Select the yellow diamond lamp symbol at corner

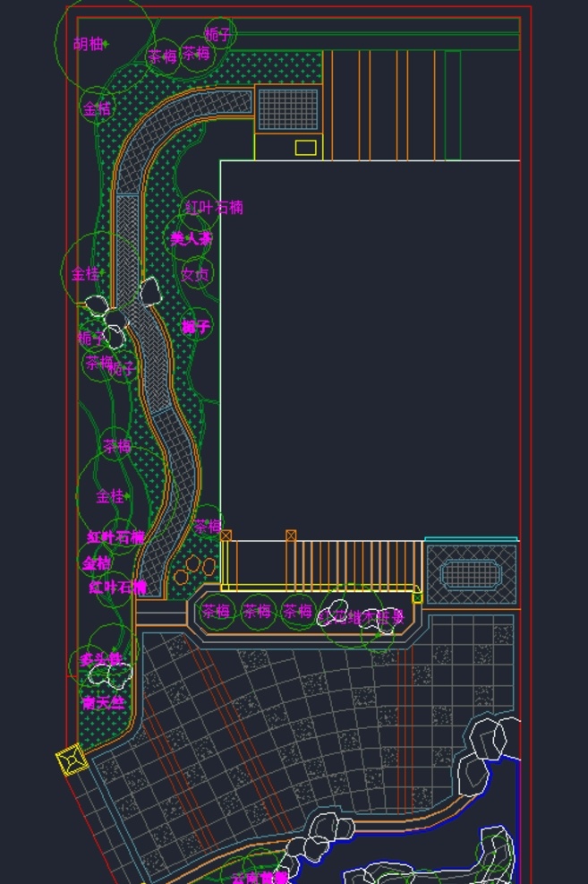coord(72,760)
